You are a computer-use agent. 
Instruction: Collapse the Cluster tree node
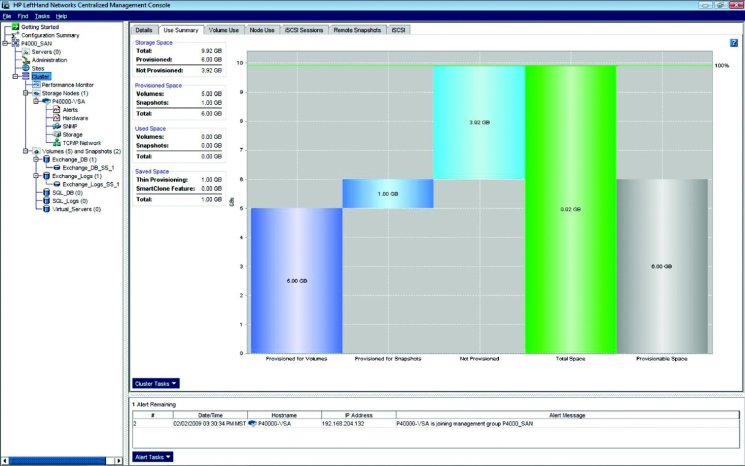click(16, 76)
